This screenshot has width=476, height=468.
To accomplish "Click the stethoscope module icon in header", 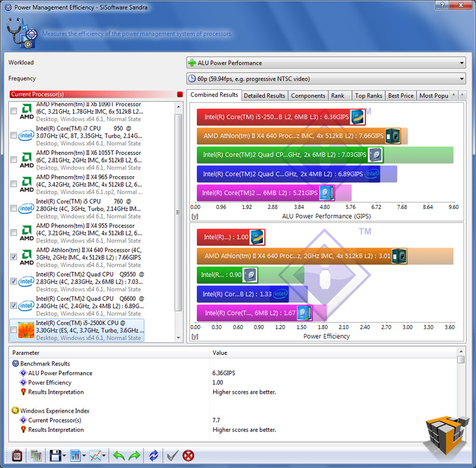I will tap(21, 33).
